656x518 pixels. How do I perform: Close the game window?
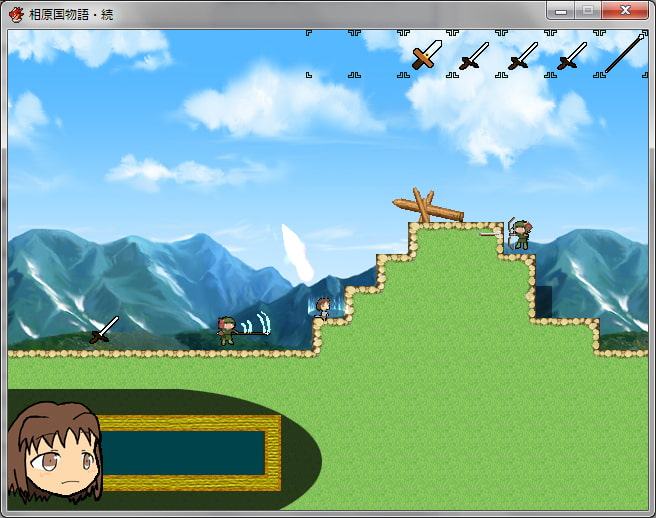pyautogui.click(x=626, y=11)
